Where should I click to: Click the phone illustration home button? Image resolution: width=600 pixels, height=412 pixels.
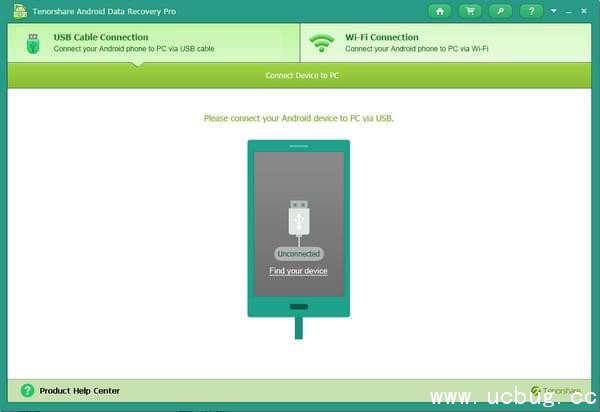(298, 306)
